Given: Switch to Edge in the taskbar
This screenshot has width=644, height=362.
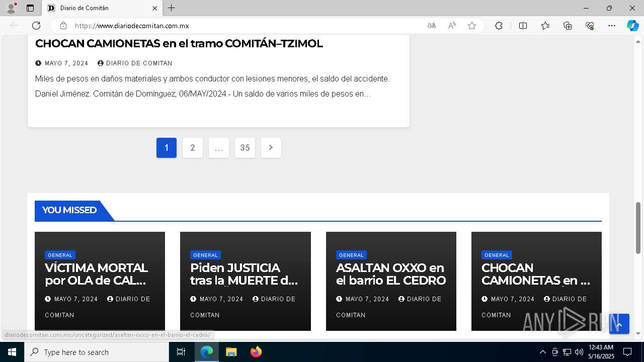Looking at the screenshot, I should click(207, 352).
